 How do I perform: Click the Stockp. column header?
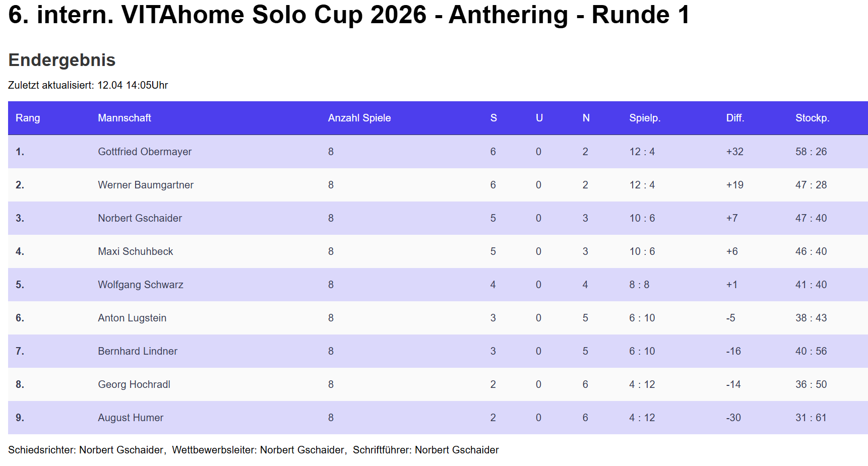(812, 118)
